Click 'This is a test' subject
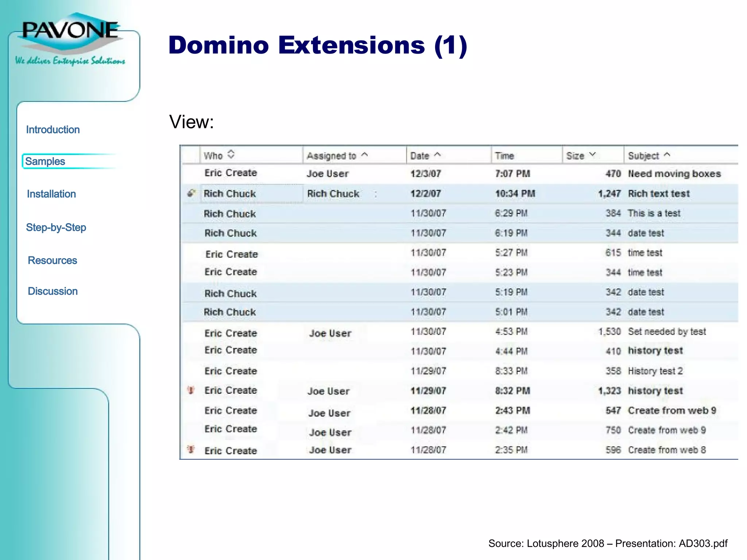The width and height of the screenshot is (747, 560). pyautogui.click(x=654, y=213)
